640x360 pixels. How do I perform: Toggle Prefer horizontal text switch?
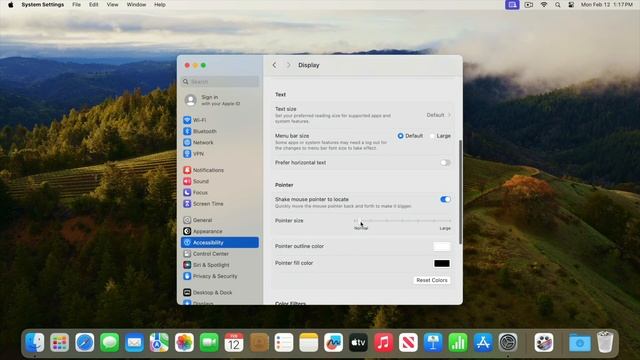pyautogui.click(x=445, y=163)
